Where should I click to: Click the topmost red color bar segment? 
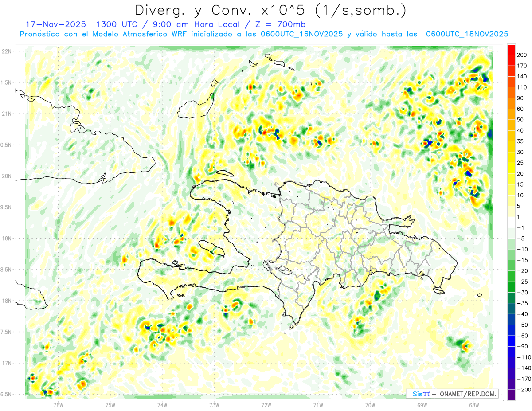click(x=512, y=49)
